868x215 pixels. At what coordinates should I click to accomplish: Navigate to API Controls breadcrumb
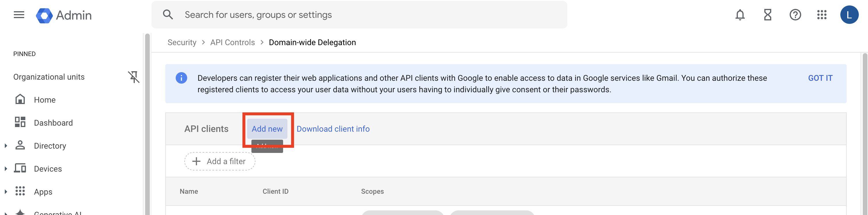pos(232,42)
